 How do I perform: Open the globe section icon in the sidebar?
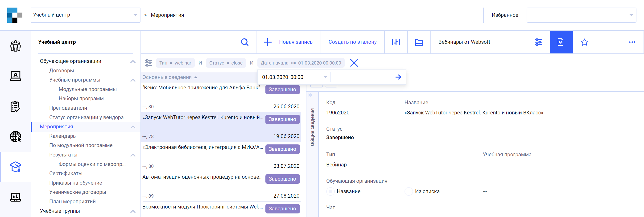click(x=15, y=137)
